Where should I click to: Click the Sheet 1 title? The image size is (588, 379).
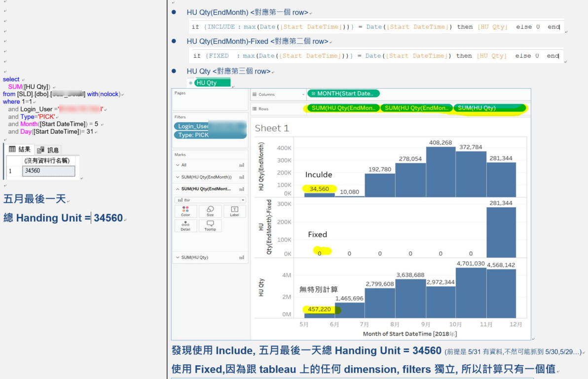(272, 128)
